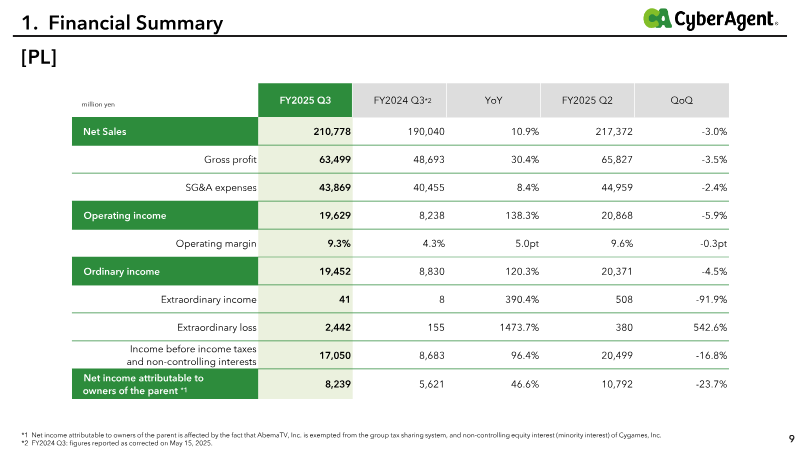Click the CyberAgent logo icon
Image resolution: width=800 pixels, height=450 pixels.
657,18
